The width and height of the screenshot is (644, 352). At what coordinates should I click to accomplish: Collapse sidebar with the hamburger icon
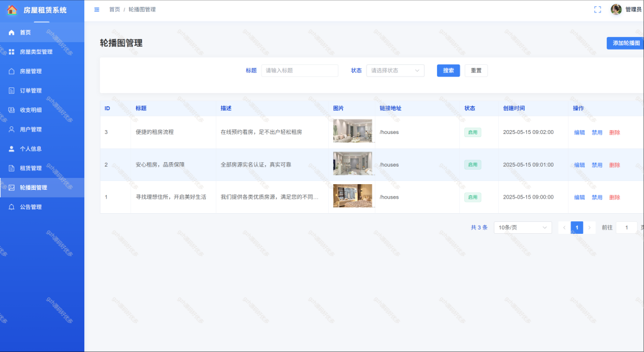pos(96,9)
